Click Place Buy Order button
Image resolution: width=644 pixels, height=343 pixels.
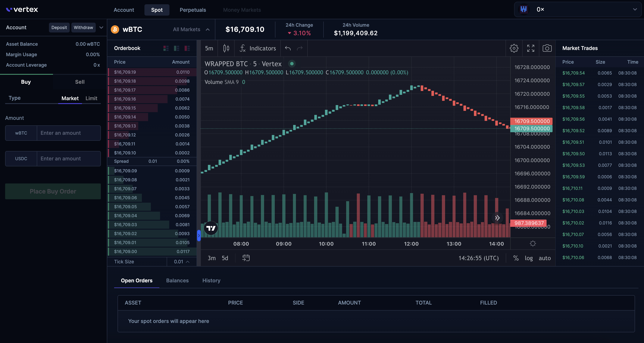(53, 191)
